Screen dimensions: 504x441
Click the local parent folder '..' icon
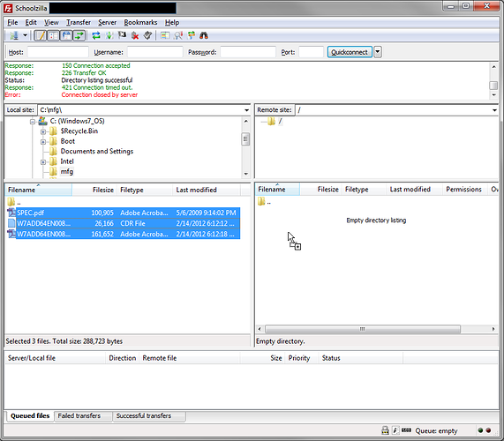tap(11, 202)
